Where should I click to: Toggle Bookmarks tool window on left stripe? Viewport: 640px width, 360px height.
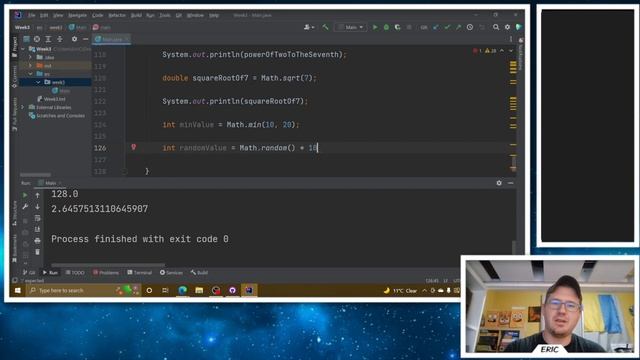coord(15,248)
